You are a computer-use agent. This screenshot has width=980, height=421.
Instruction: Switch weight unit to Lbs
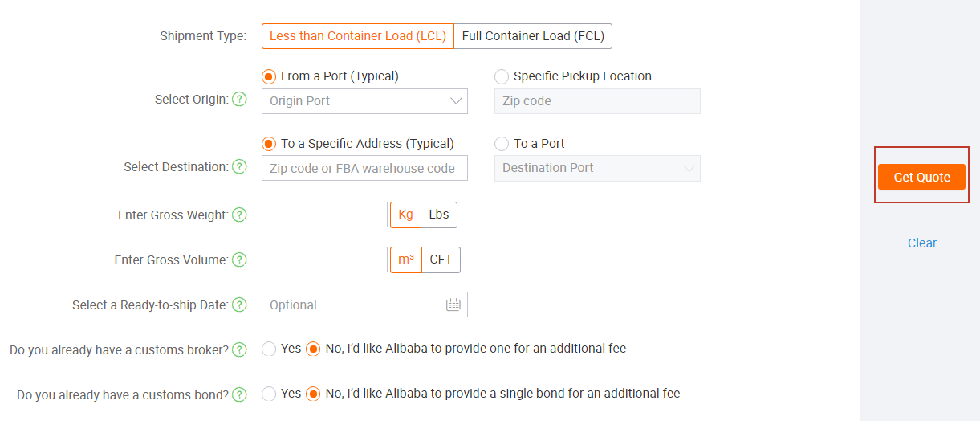coord(439,215)
